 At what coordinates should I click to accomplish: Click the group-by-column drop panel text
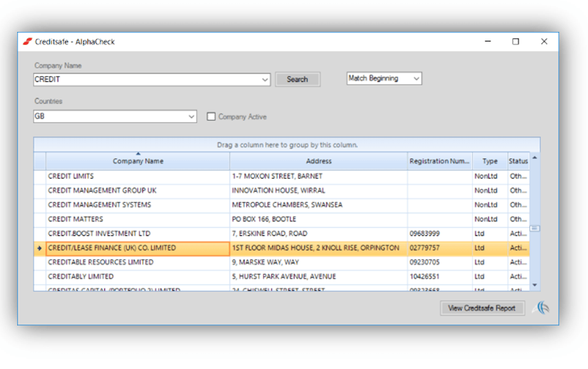(x=287, y=145)
